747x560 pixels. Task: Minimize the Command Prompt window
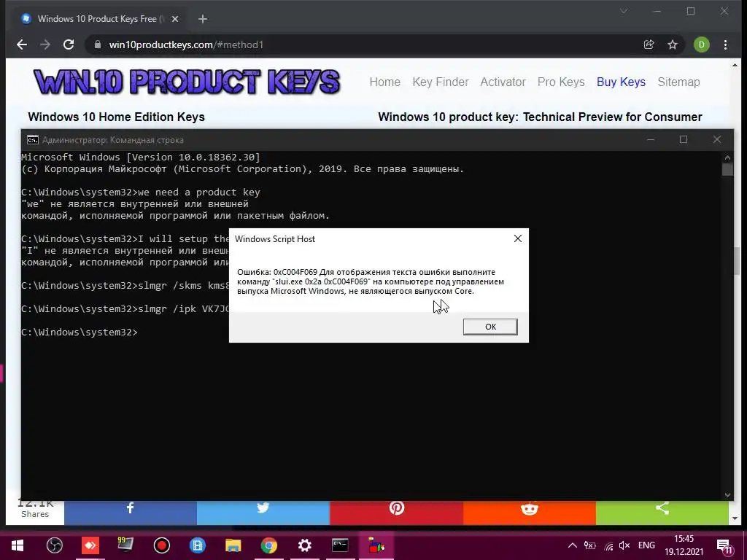click(x=651, y=139)
